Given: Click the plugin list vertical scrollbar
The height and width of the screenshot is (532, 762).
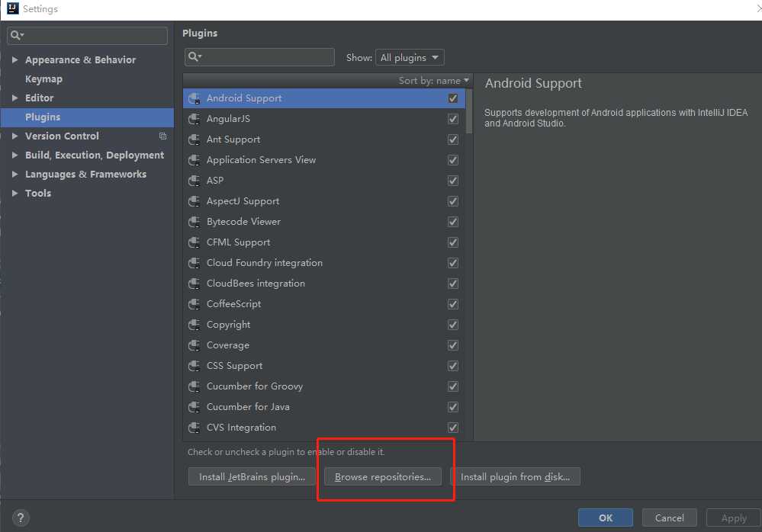Looking at the screenshot, I should pyautogui.click(x=469, y=111).
